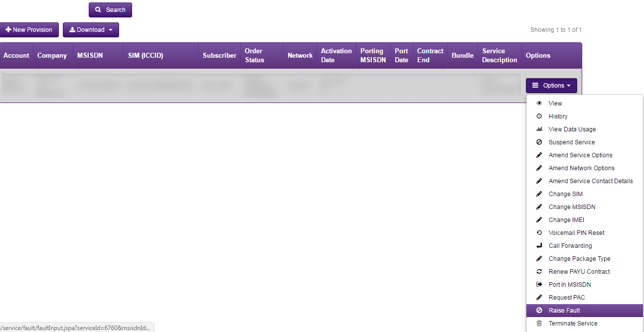Select Terminate Service menu entry

click(584, 324)
